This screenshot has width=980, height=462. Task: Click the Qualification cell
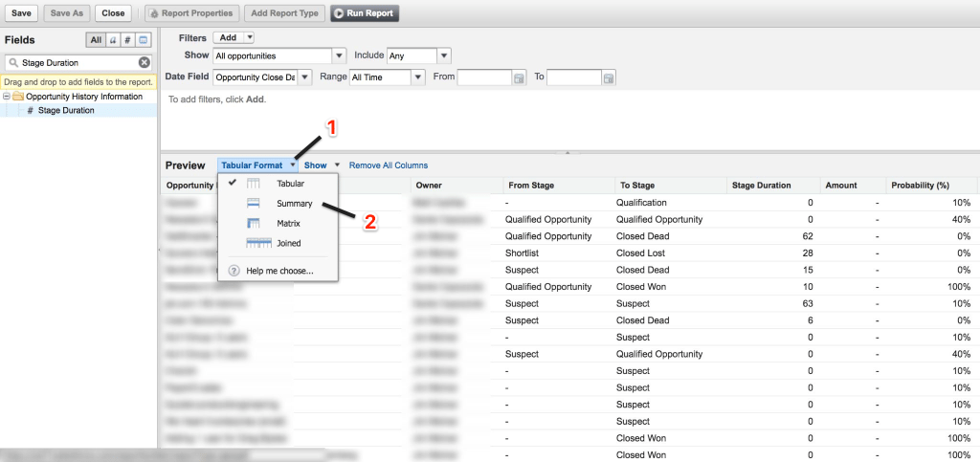(641, 202)
